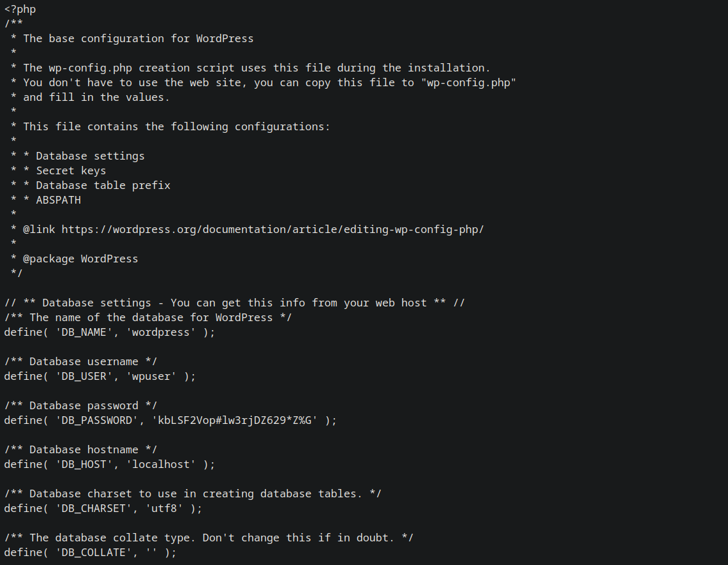The height and width of the screenshot is (565, 728).
Task: Click the 'Database table prefix' comment line
Action: click(103, 185)
